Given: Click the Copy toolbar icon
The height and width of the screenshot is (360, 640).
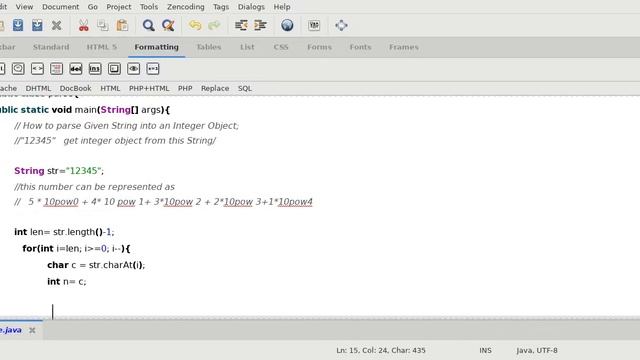Looking at the screenshot, I should tap(102, 25).
